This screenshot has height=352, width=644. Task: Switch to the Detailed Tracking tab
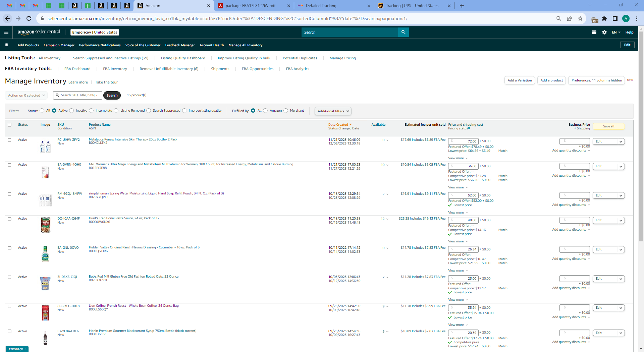coord(321,6)
